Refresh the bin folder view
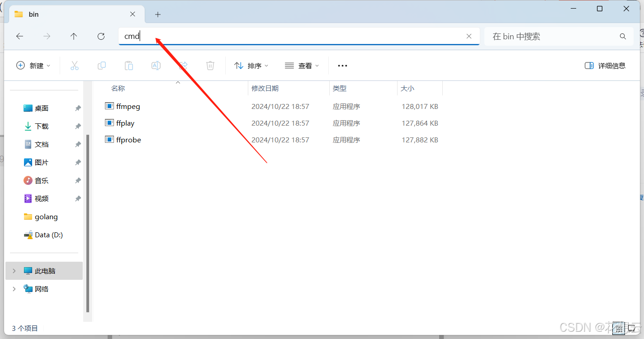Image resolution: width=644 pixels, height=339 pixels. click(101, 36)
